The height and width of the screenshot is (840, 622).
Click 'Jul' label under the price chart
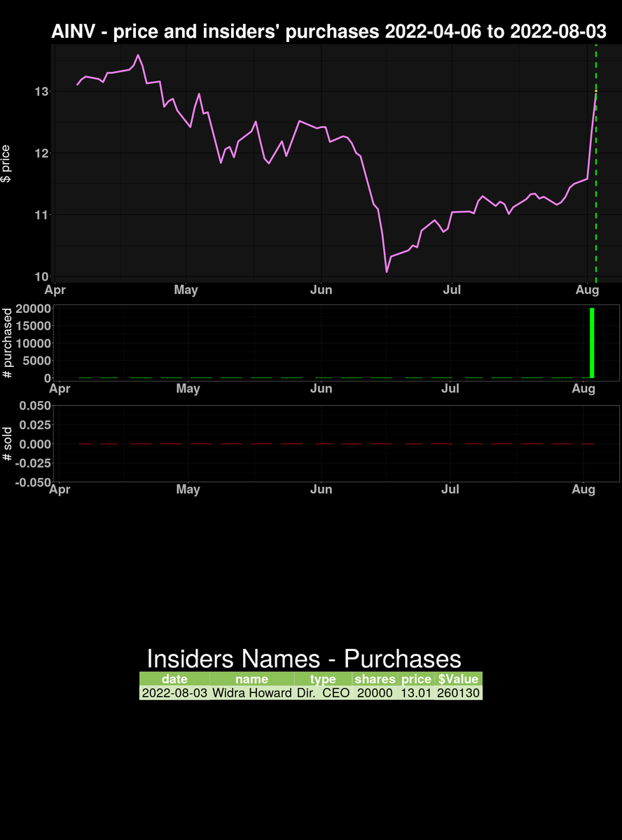[452, 290]
